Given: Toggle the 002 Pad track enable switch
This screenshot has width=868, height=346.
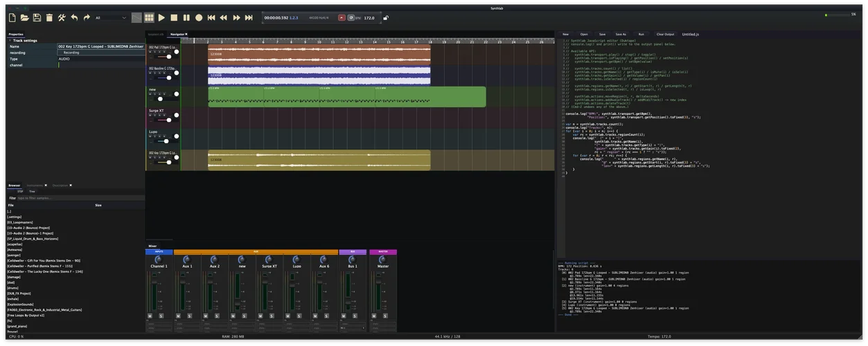Looking at the screenshot, I should click(x=177, y=52).
